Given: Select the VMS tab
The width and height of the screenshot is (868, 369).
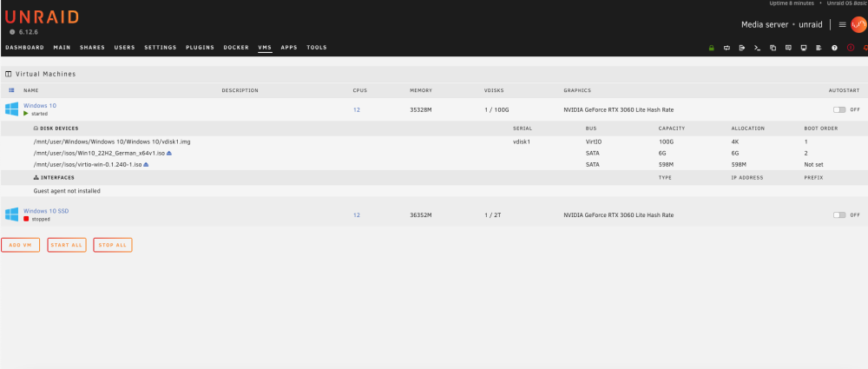Looking at the screenshot, I should click(x=265, y=48).
